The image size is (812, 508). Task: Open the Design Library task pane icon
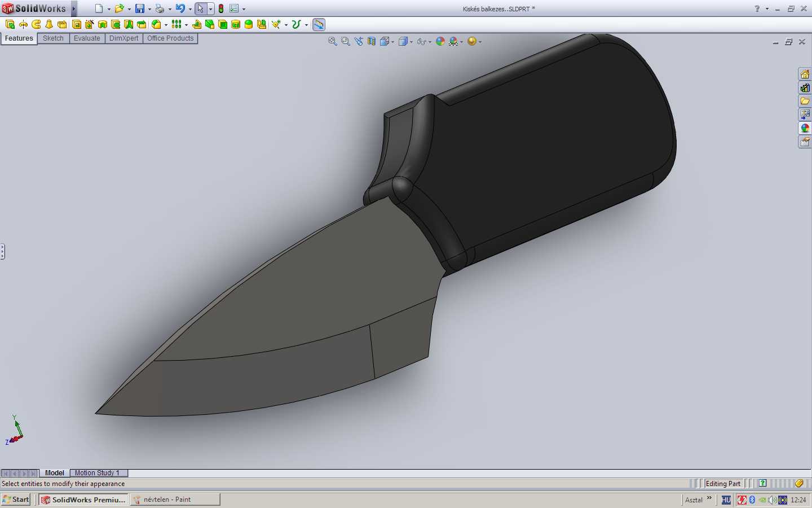805,88
